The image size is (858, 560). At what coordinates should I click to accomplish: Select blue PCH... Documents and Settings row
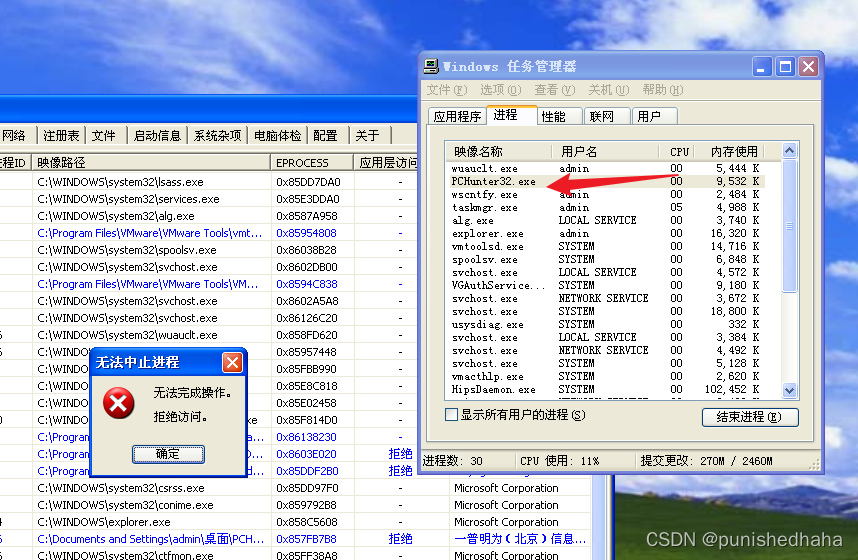point(295,539)
